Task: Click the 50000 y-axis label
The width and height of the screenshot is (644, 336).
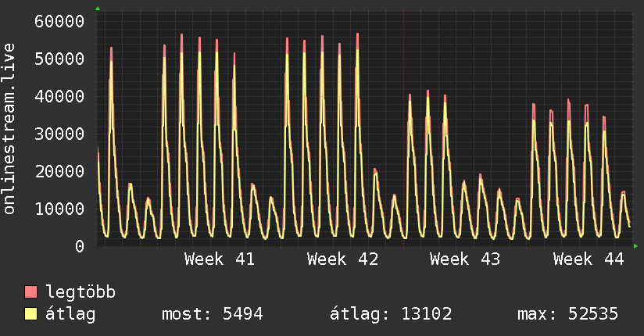Action: [x=59, y=59]
